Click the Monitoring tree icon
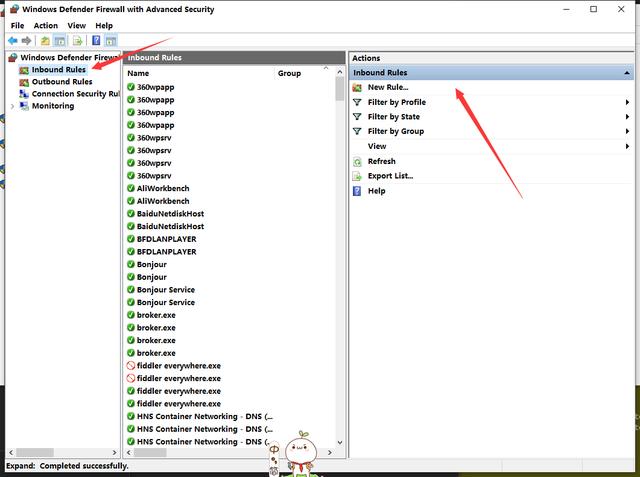The image size is (640, 477). (x=24, y=106)
